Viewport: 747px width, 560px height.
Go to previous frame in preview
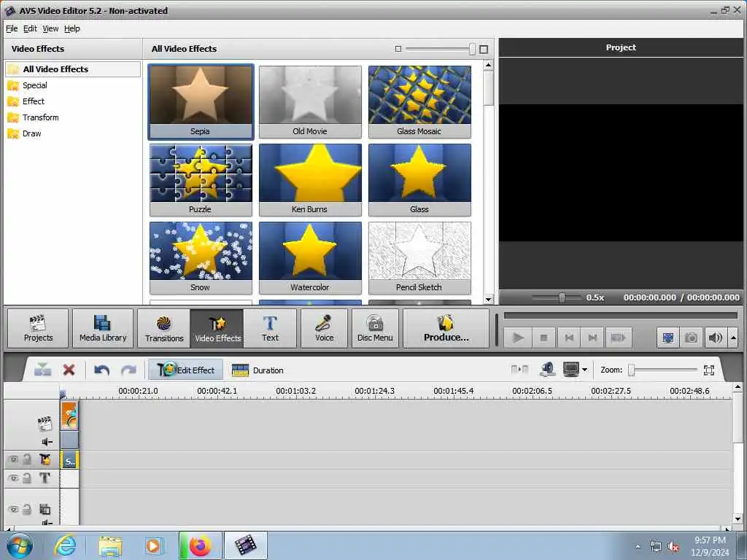click(569, 338)
